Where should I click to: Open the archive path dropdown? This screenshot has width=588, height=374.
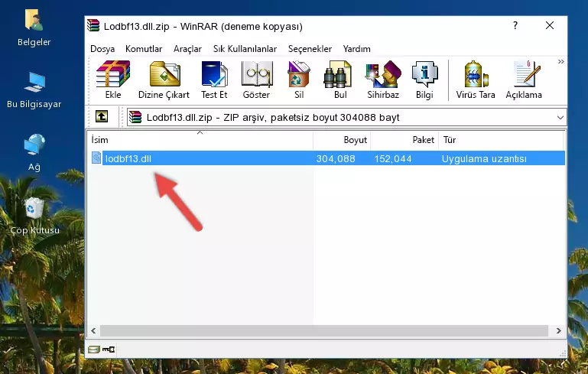click(x=560, y=118)
